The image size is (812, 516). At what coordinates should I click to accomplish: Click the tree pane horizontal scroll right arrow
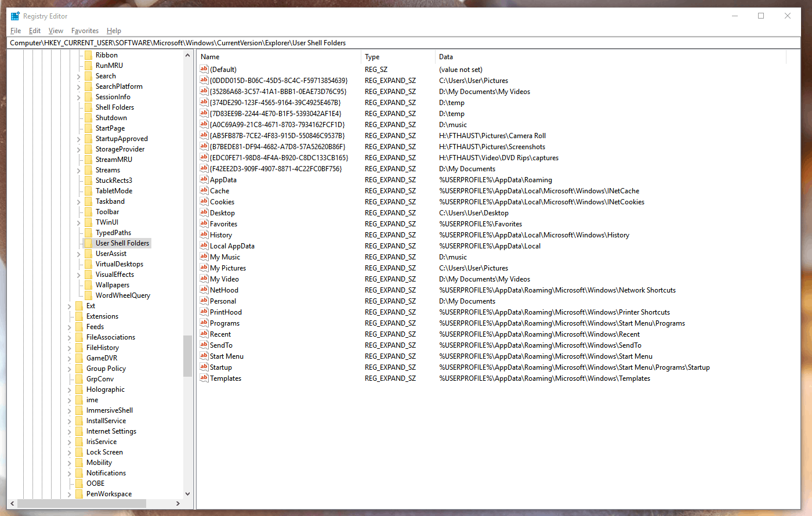[177, 504]
